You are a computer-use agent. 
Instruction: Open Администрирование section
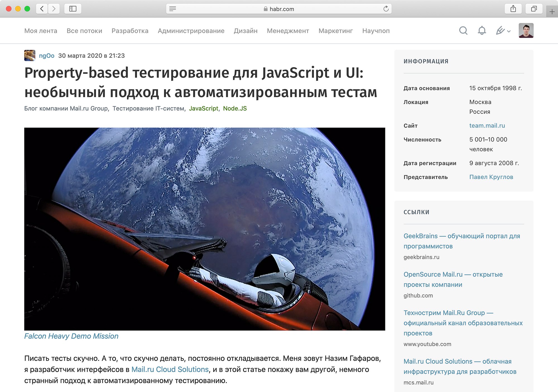tap(191, 31)
